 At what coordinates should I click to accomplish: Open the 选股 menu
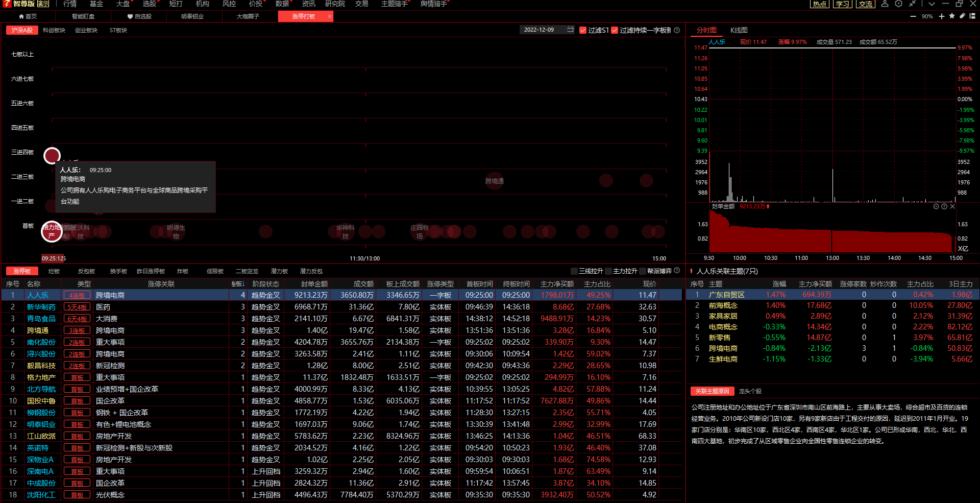[x=149, y=4]
